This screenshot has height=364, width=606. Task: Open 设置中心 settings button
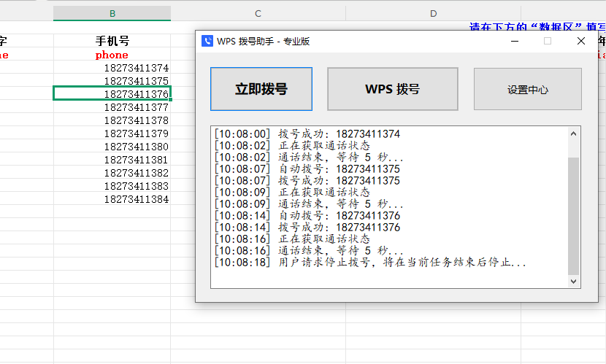click(x=528, y=89)
